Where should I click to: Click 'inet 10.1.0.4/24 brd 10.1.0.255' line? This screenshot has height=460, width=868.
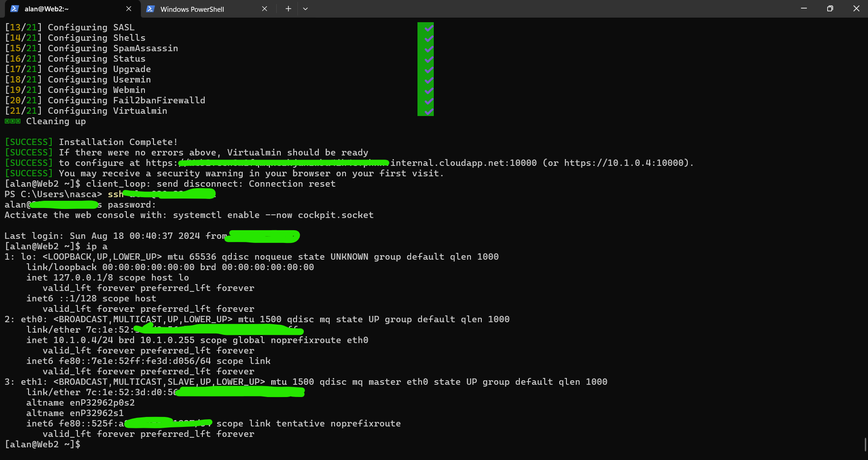(197, 340)
